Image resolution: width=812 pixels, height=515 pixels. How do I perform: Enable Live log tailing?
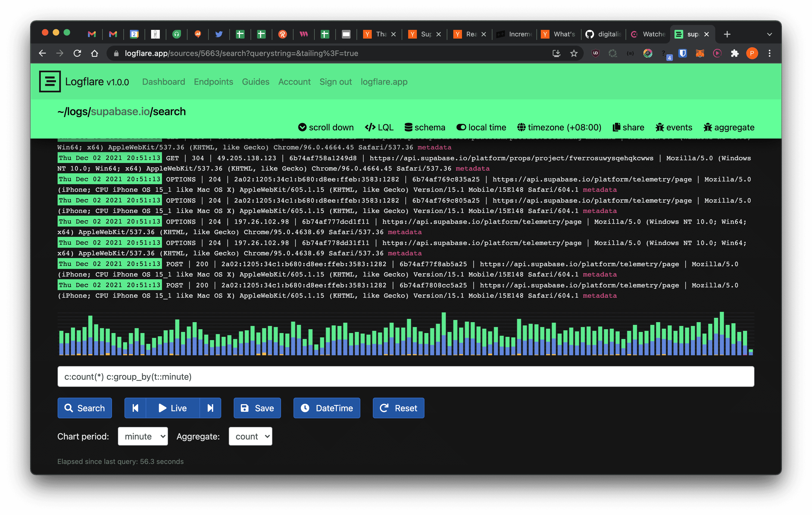pos(173,408)
